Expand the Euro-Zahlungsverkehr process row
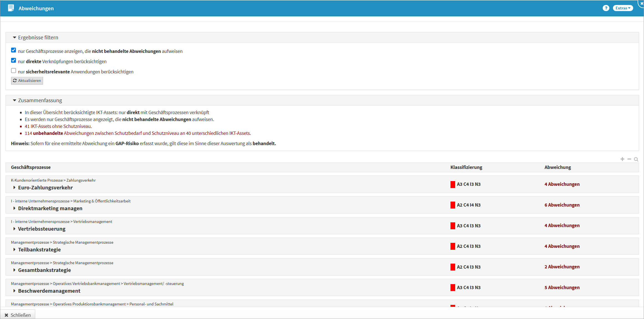Image resolution: width=644 pixels, height=319 pixels. coord(14,188)
